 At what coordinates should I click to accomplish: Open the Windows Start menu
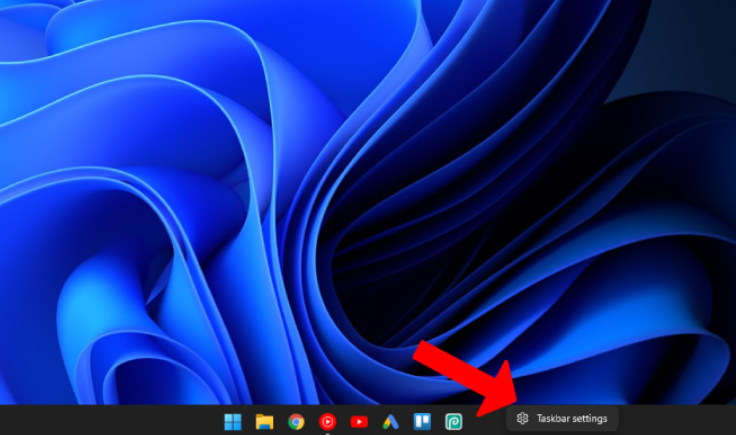tap(233, 422)
